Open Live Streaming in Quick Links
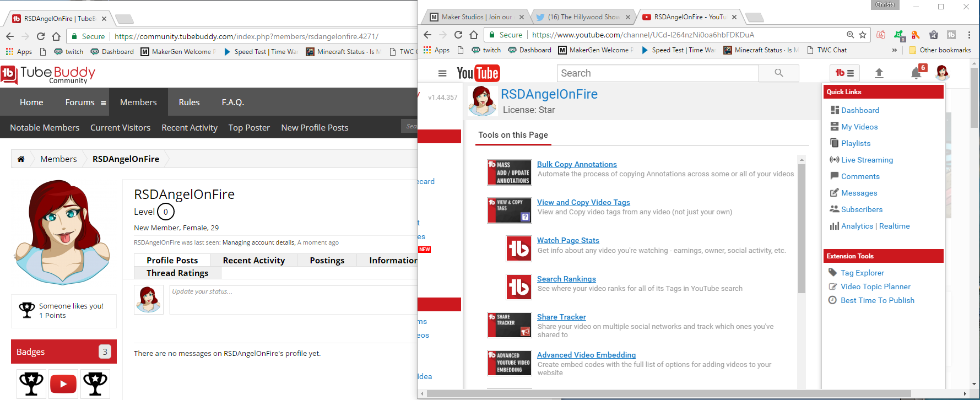This screenshot has width=980, height=400. click(x=867, y=160)
